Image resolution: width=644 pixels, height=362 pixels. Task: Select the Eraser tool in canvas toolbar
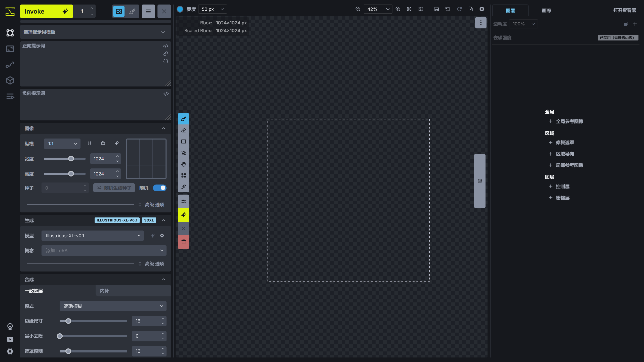click(183, 130)
